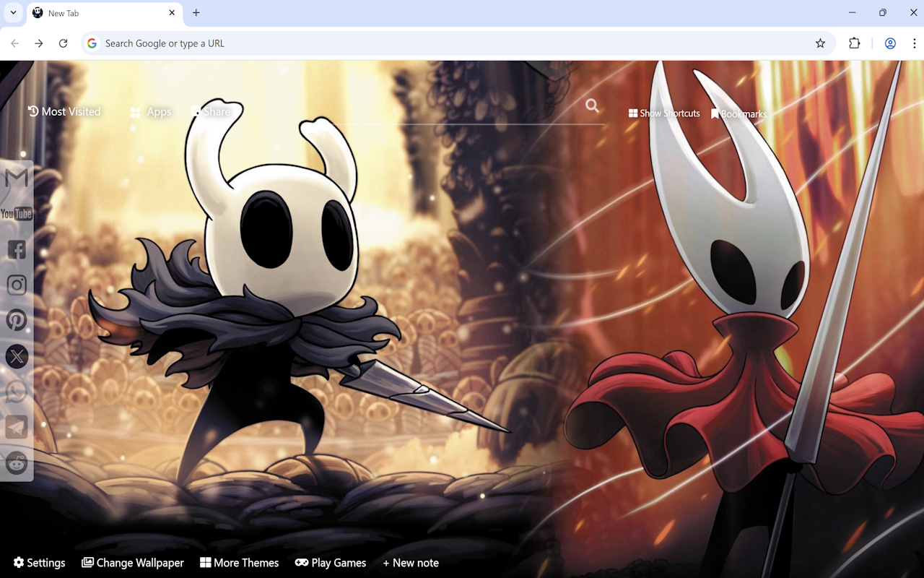Open the Apps section
924x578 pixels.
(x=151, y=111)
